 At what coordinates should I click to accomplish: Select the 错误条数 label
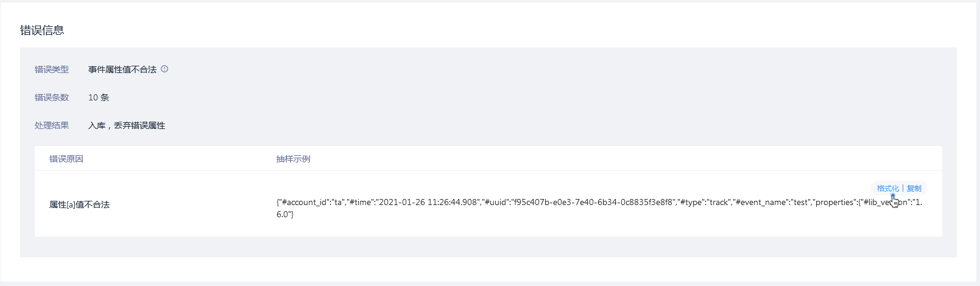[x=52, y=97]
